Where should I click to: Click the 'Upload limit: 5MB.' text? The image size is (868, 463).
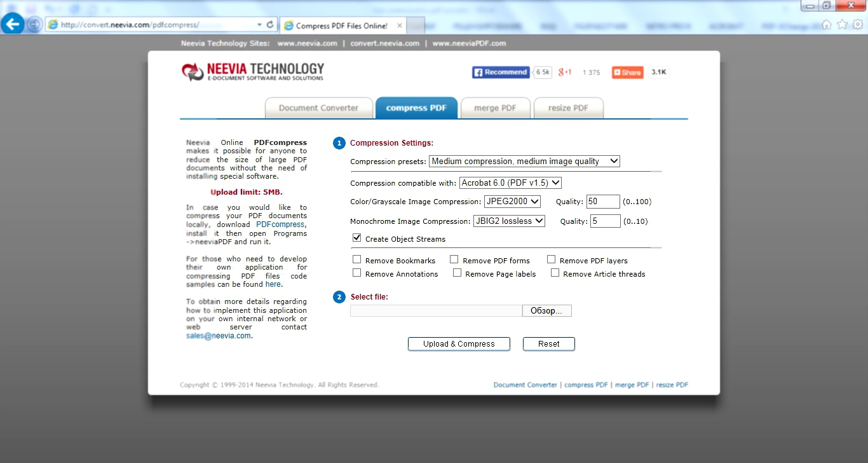pos(247,192)
